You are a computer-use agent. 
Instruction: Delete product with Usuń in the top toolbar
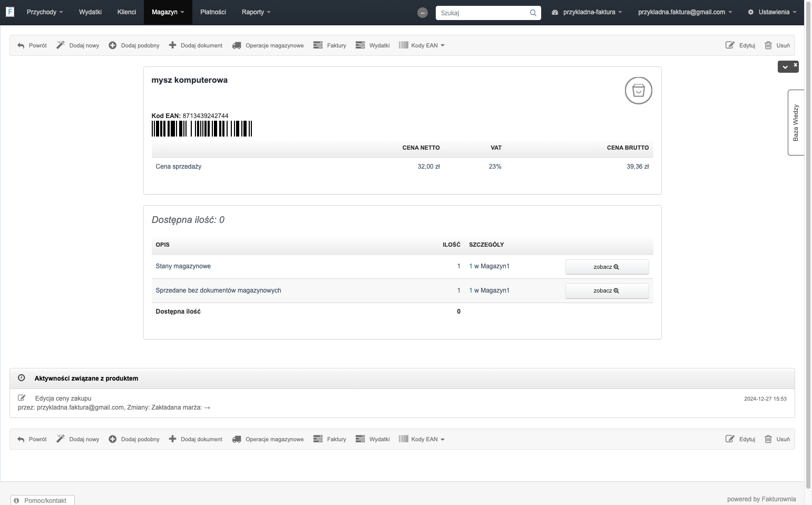point(777,45)
